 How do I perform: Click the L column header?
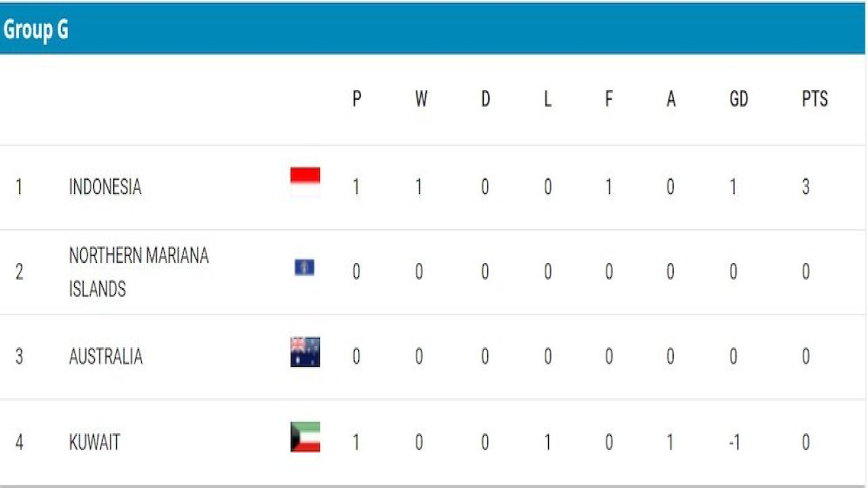(x=548, y=100)
